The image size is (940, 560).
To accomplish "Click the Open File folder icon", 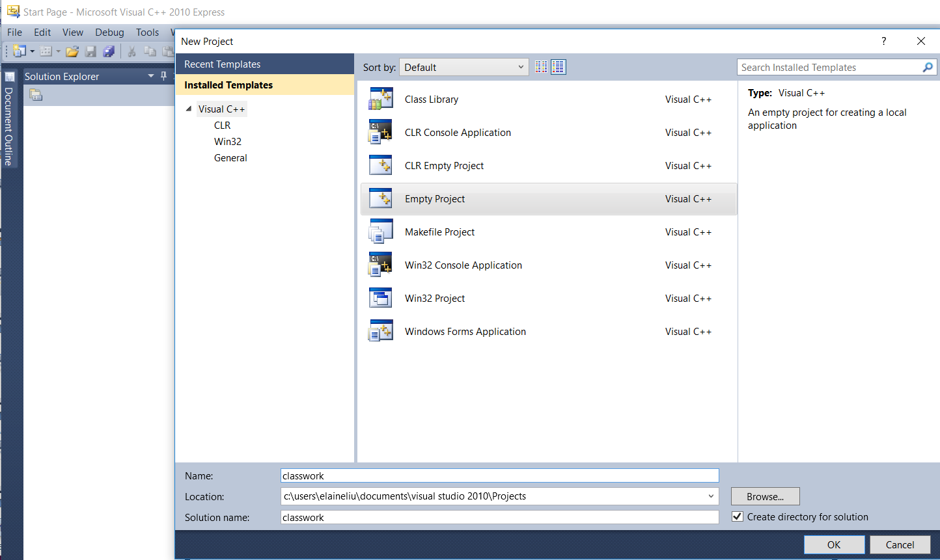I will [72, 51].
